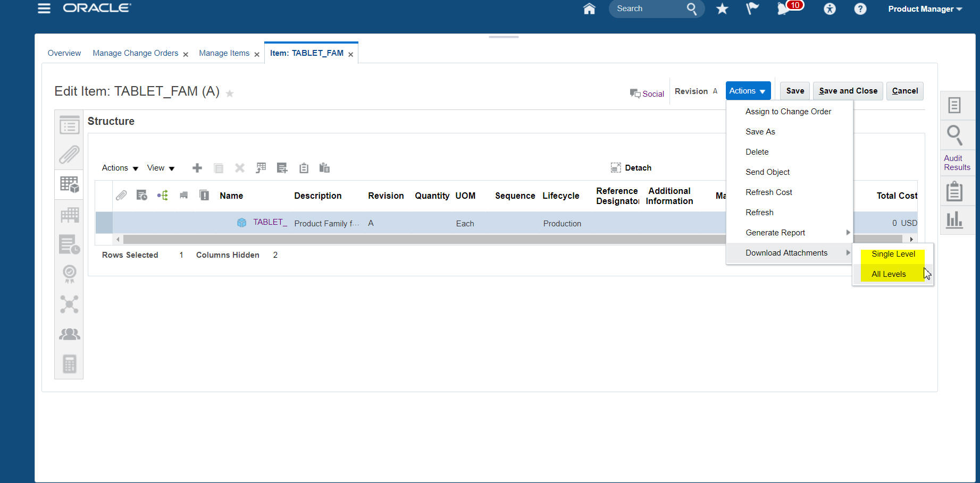Open the document panel icon on right
980x483 pixels.
tap(954, 106)
